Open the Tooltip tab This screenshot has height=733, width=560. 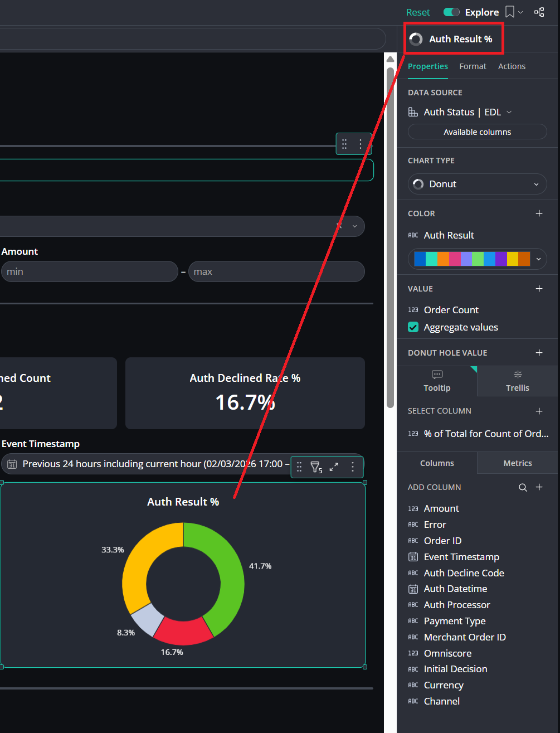point(437,381)
